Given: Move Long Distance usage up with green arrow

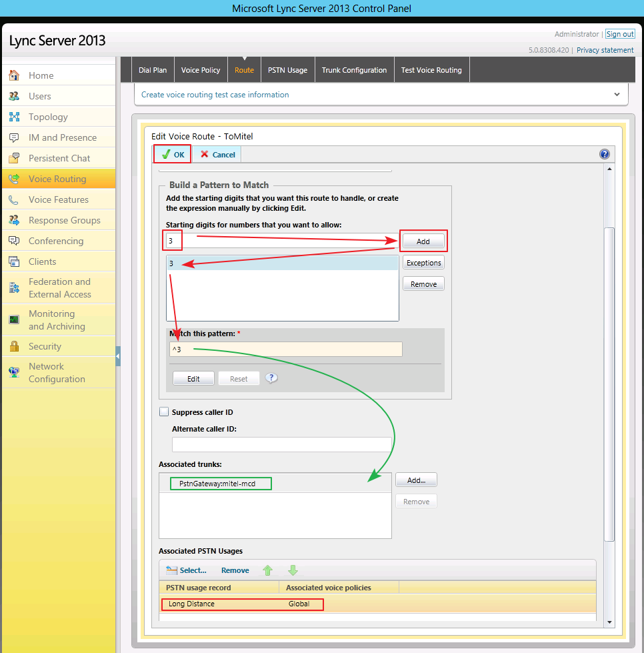Looking at the screenshot, I should coord(267,570).
